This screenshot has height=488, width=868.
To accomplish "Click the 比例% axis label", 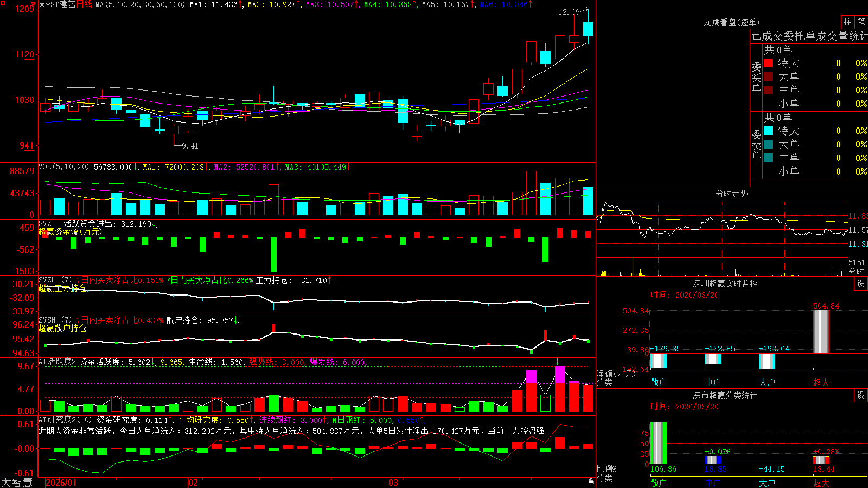I will pos(607,469).
